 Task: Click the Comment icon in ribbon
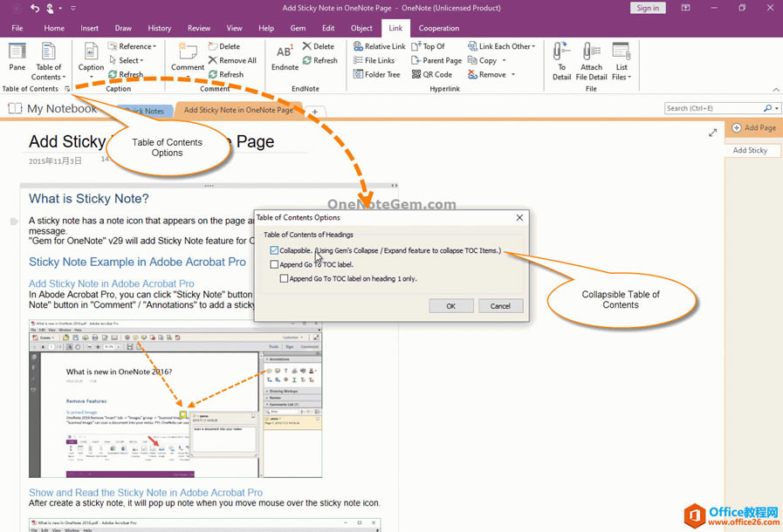[188, 51]
